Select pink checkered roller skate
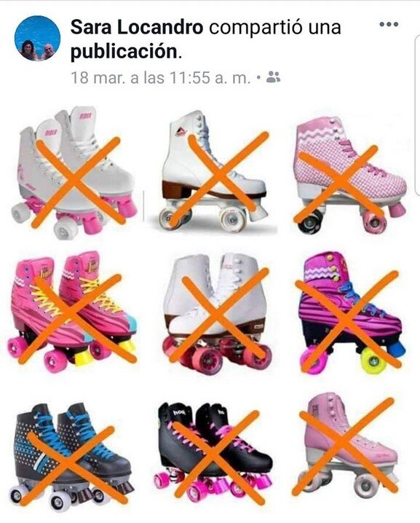This screenshot has width=420, height=523. click(x=350, y=175)
